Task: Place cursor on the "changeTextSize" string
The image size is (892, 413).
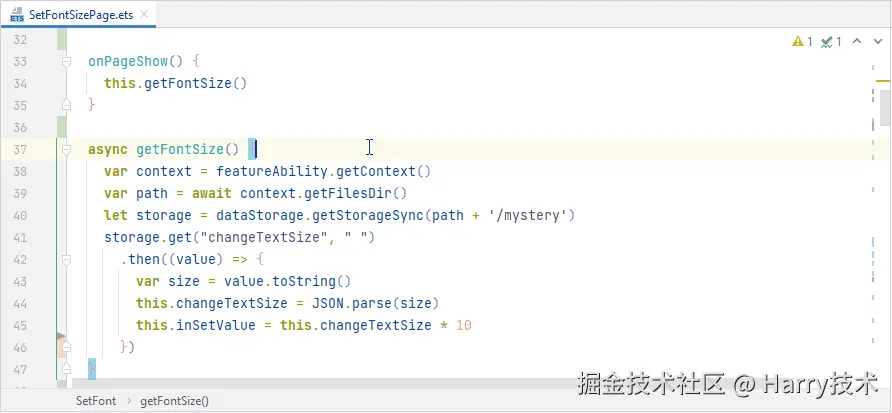Action: point(217,237)
